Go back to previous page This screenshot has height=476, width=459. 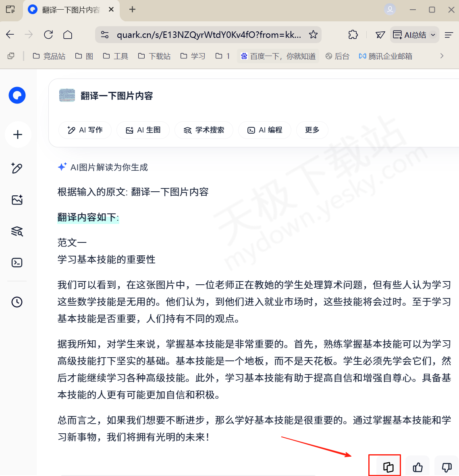click(x=10, y=35)
